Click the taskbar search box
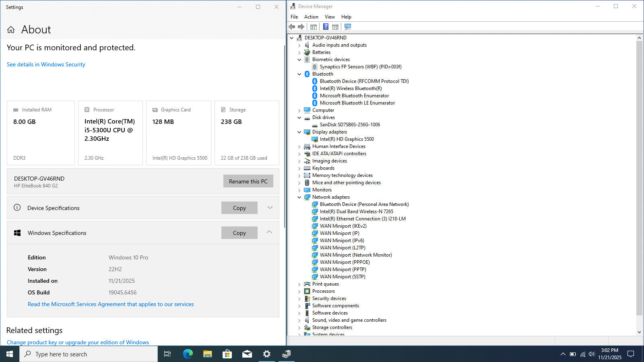 click(89, 354)
